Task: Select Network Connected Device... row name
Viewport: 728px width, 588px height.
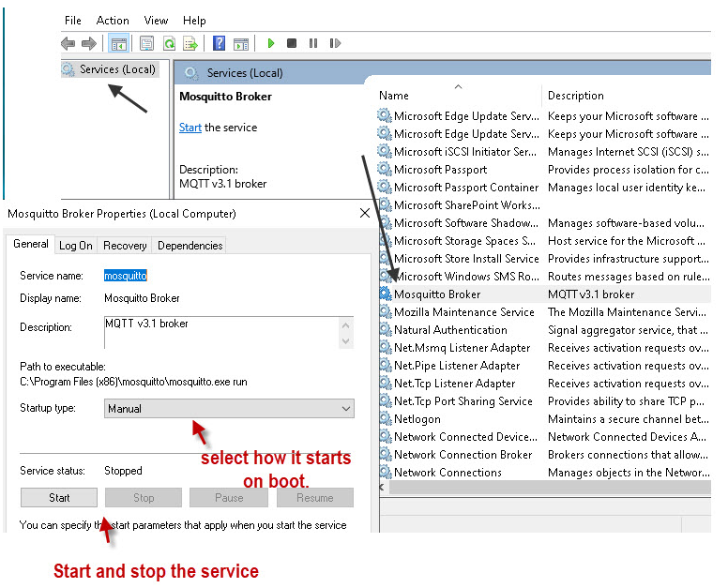Action: coord(465,437)
